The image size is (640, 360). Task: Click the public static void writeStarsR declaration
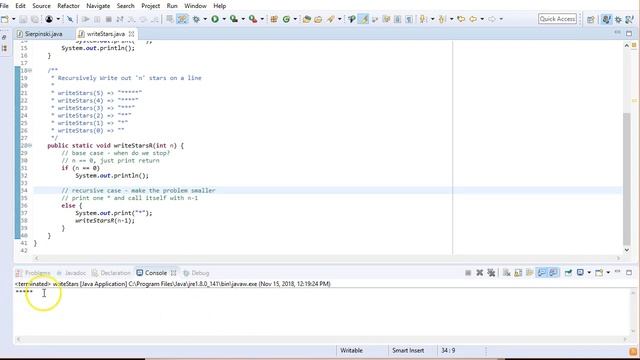tap(116, 145)
